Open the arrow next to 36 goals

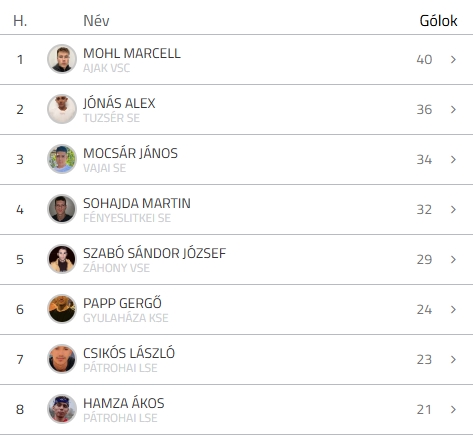click(x=453, y=109)
